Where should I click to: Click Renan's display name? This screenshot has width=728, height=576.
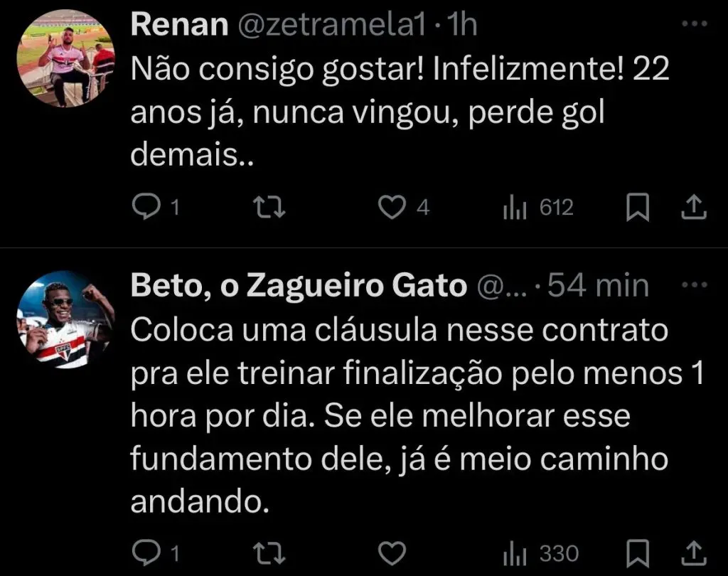179,26
